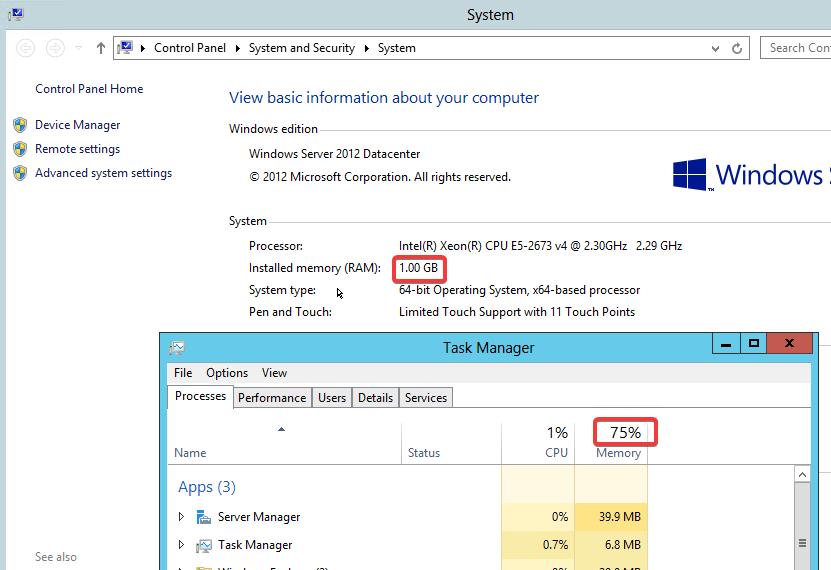Click the System window title bar icon

coord(16,14)
